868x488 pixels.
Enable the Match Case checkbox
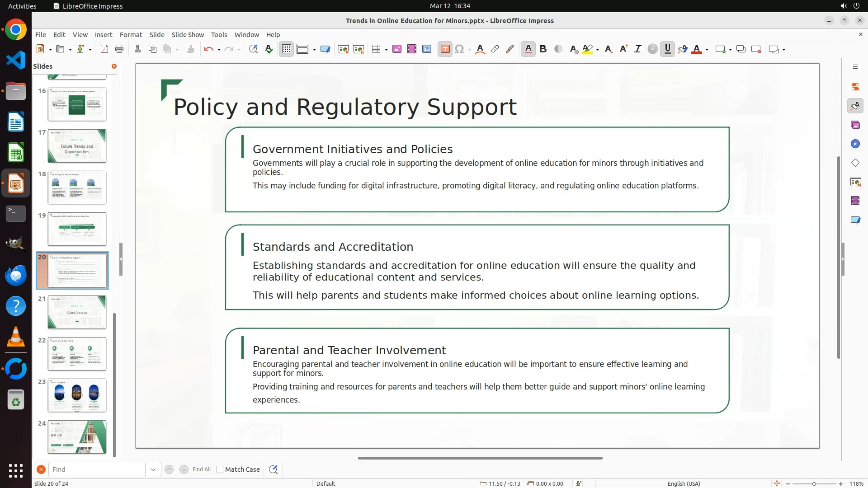pyautogui.click(x=220, y=469)
